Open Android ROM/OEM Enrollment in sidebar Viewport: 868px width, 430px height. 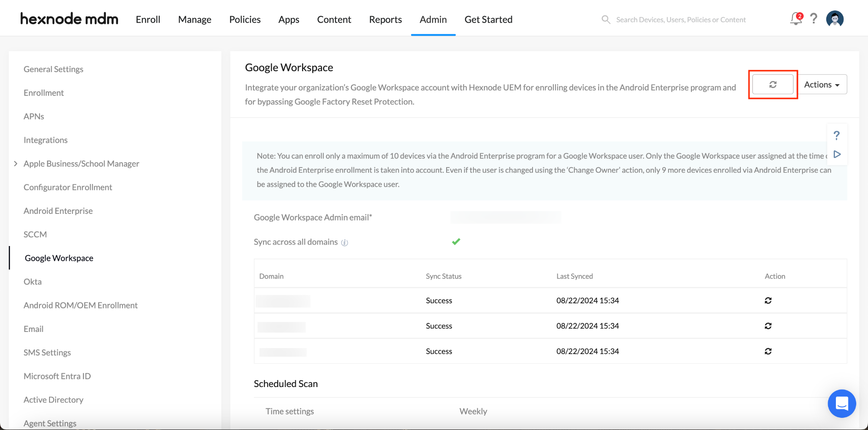(x=81, y=305)
